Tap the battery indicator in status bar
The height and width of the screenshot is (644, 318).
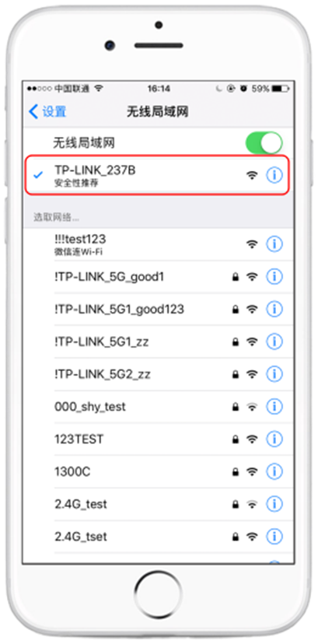280,89
